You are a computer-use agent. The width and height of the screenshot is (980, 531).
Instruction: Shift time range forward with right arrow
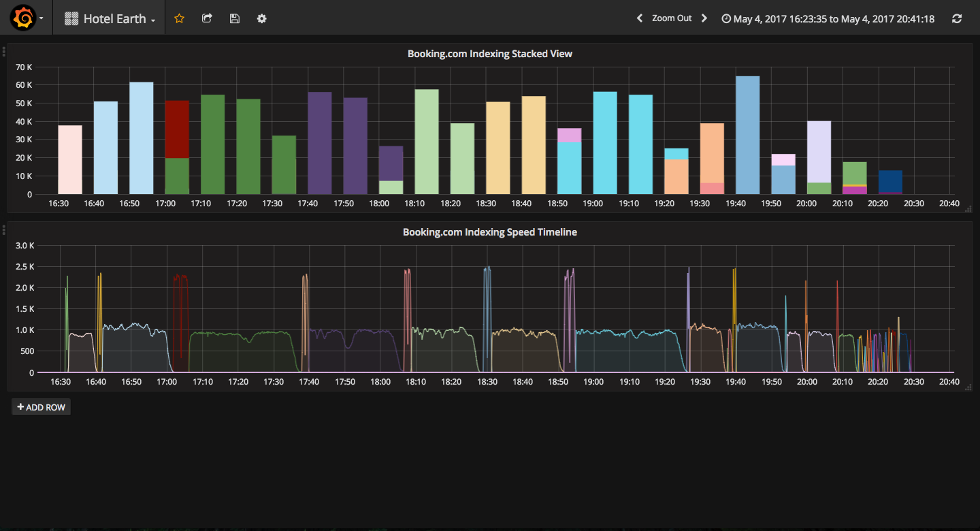[x=704, y=18]
